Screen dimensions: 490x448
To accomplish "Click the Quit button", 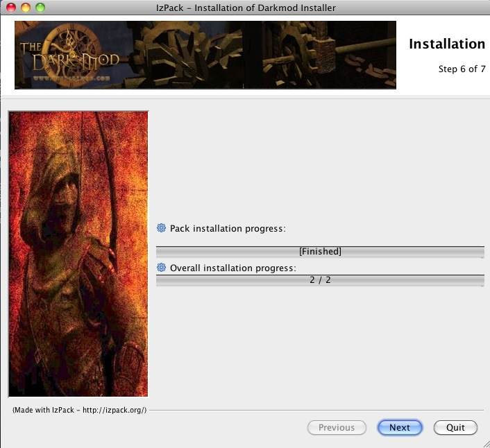I will 455,427.
